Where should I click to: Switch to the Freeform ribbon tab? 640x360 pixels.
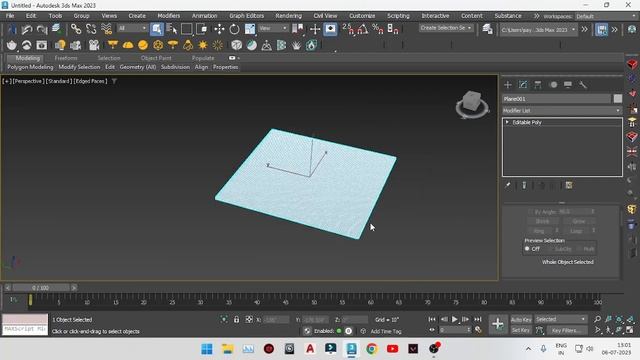[66, 58]
